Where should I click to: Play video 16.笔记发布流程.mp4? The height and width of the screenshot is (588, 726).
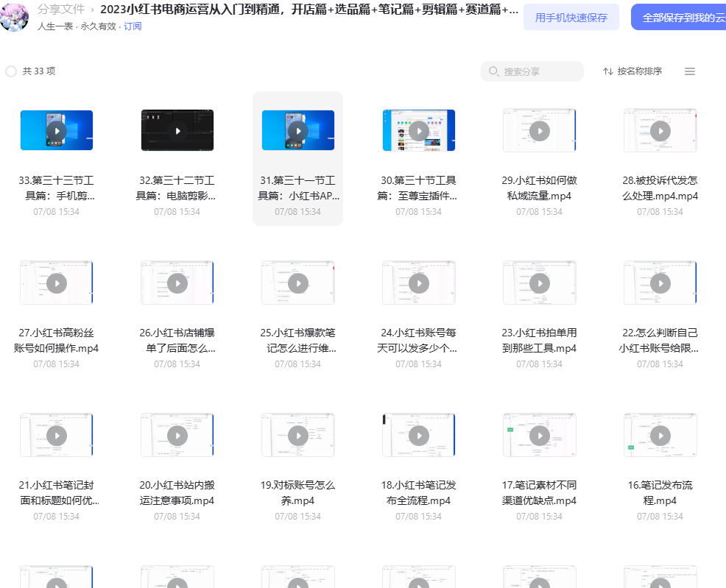click(660, 436)
